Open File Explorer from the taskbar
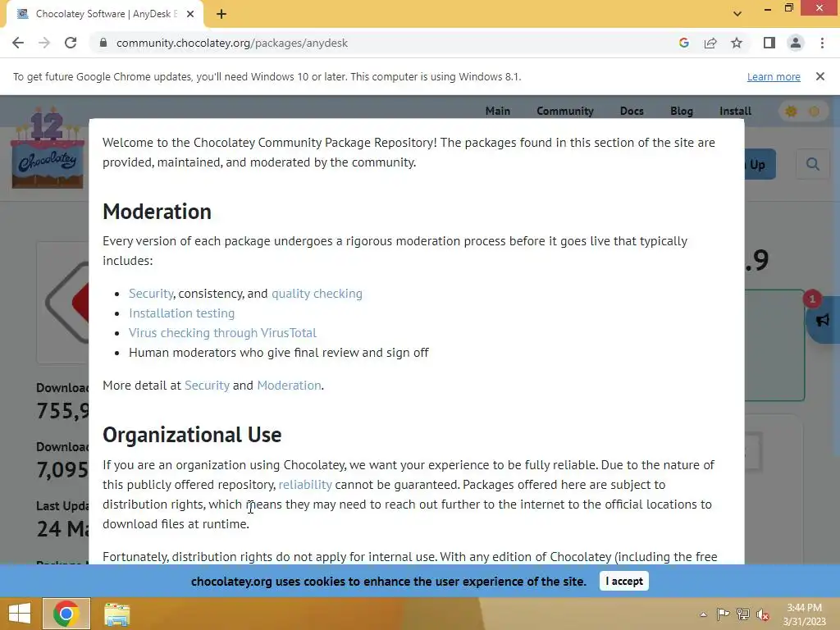This screenshot has width=840, height=630. [116, 614]
